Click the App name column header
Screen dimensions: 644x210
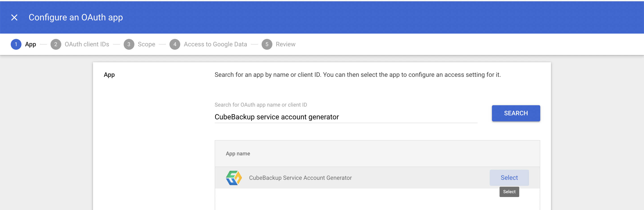(x=238, y=154)
